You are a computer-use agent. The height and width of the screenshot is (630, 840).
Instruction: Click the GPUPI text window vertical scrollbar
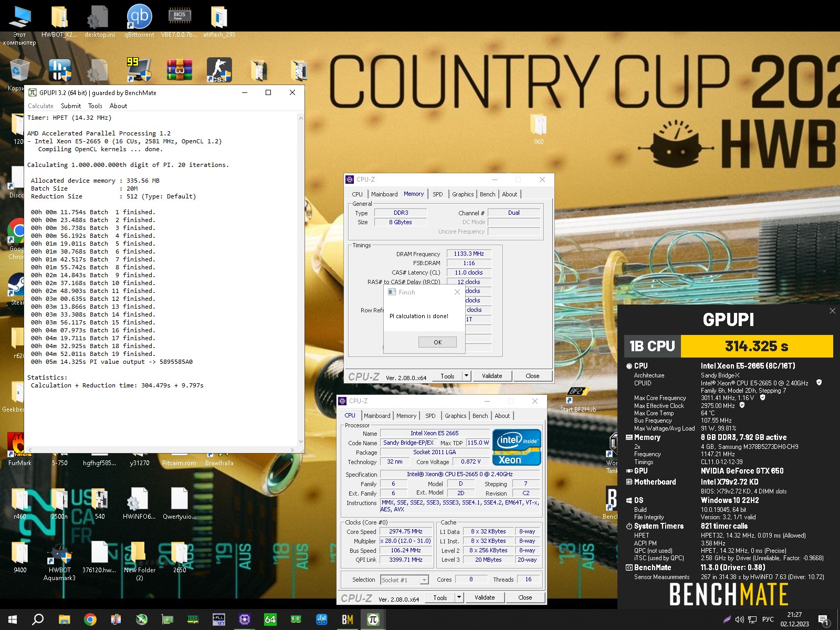[x=301, y=279]
